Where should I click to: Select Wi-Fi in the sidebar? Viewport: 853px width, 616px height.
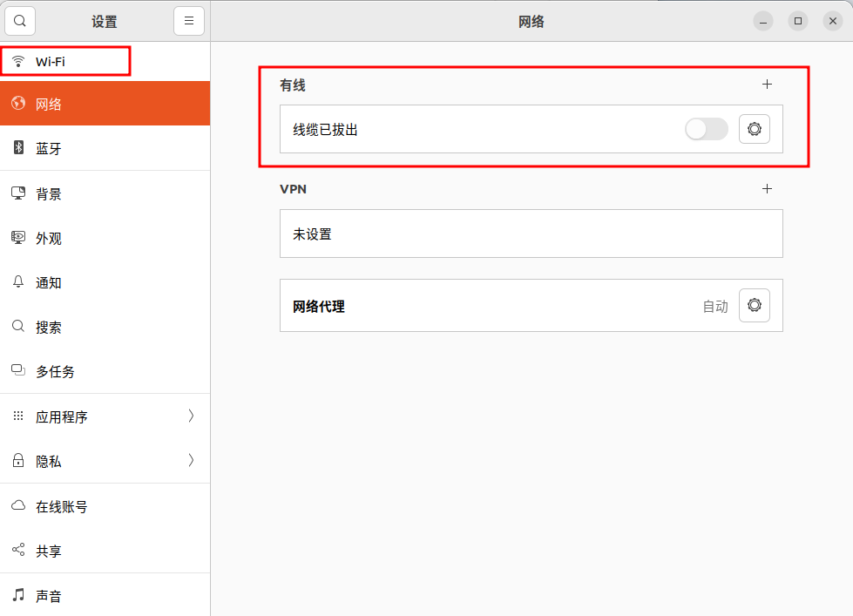105,61
